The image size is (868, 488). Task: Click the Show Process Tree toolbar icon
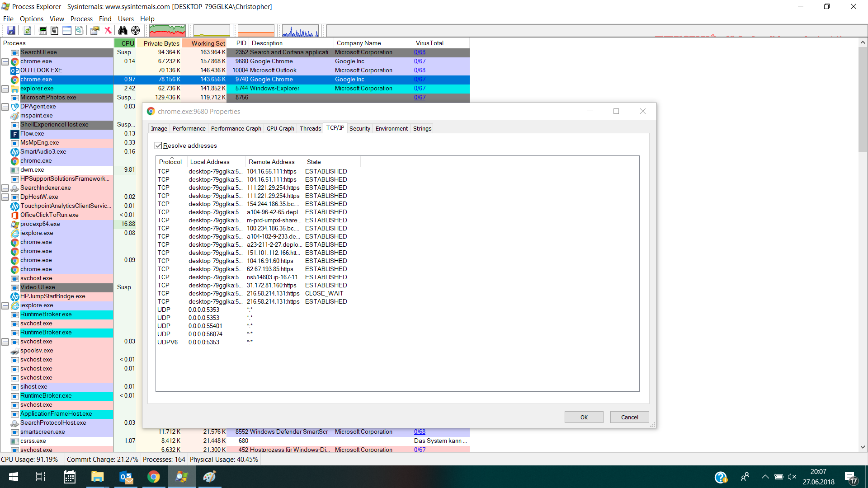pos(55,30)
